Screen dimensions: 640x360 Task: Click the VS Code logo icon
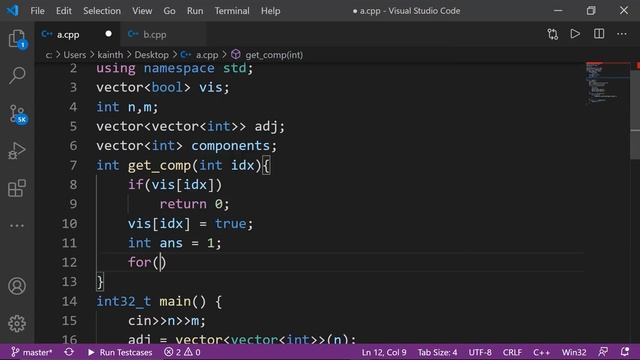[x=13, y=10]
